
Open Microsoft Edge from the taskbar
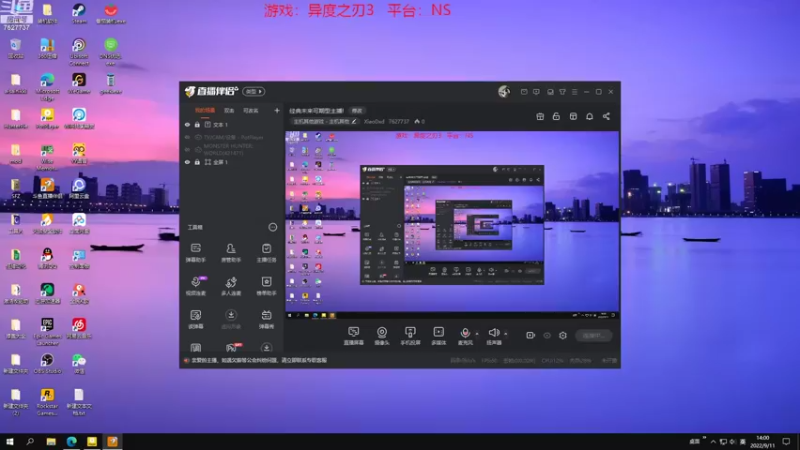coord(71,441)
